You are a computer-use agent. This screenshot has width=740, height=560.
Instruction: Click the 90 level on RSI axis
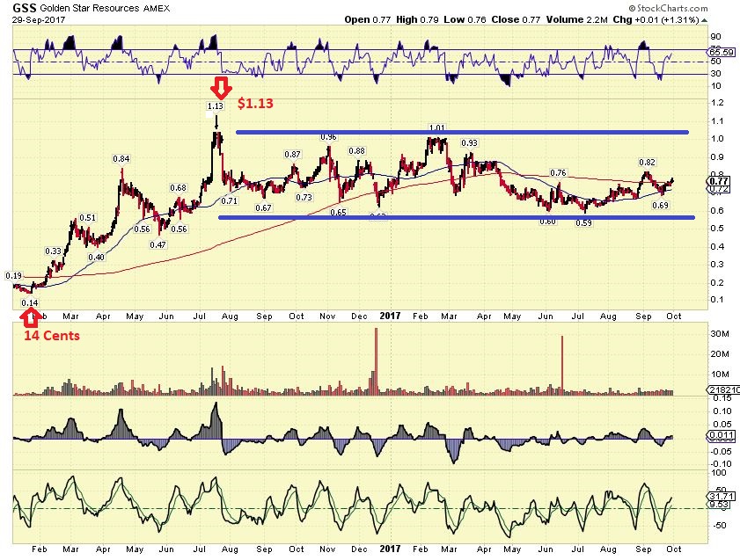[716, 37]
